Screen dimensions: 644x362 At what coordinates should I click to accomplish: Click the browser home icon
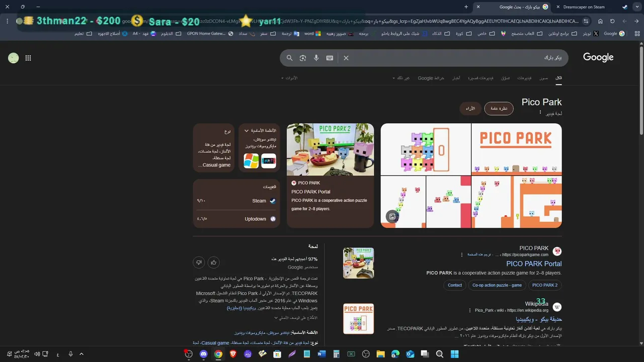point(600,21)
